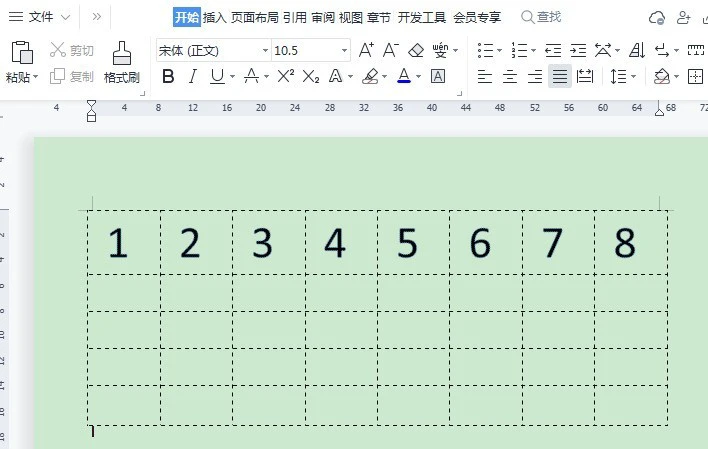Image resolution: width=708 pixels, height=449 pixels.
Task: Click the show/hide paragraph marks icon
Action: [662, 50]
